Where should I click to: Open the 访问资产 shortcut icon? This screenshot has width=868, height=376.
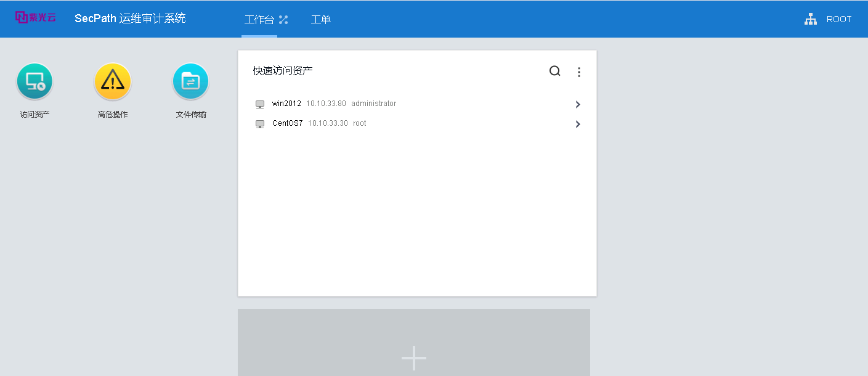[34, 81]
